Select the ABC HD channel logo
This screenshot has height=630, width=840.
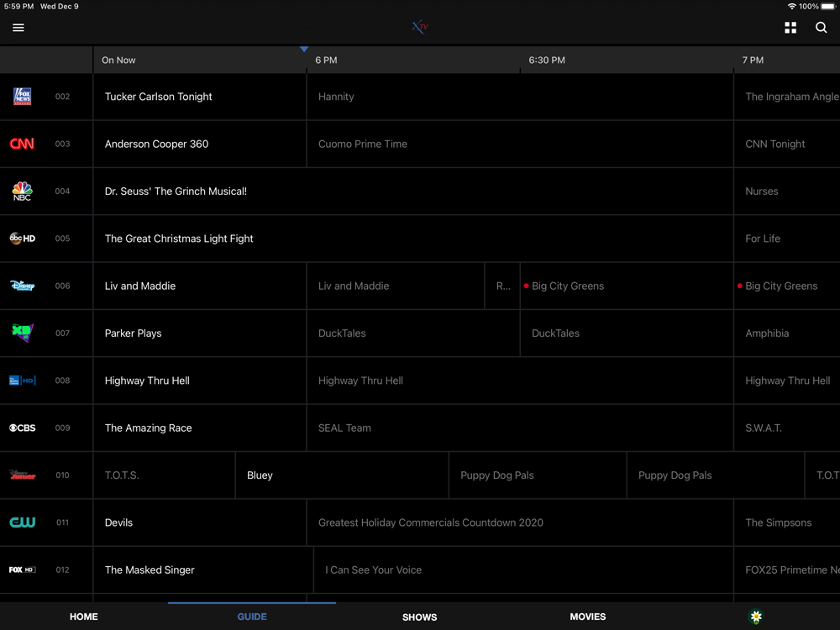click(23, 239)
